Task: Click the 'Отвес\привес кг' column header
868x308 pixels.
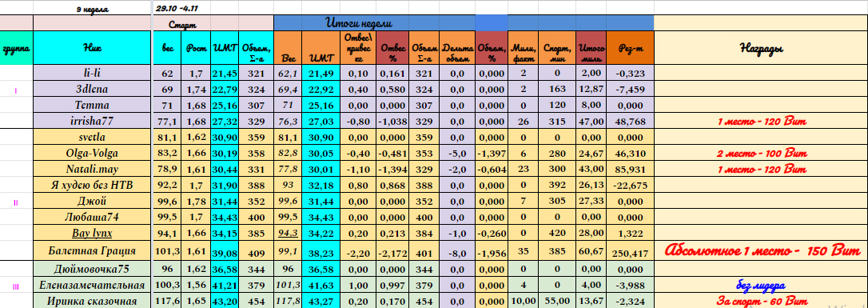Action: pos(359,48)
